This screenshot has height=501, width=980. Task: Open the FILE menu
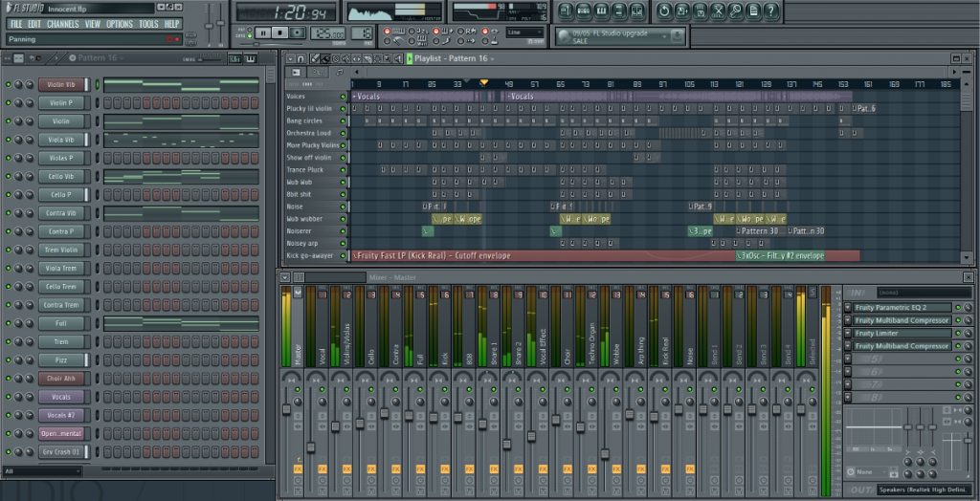point(16,24)
